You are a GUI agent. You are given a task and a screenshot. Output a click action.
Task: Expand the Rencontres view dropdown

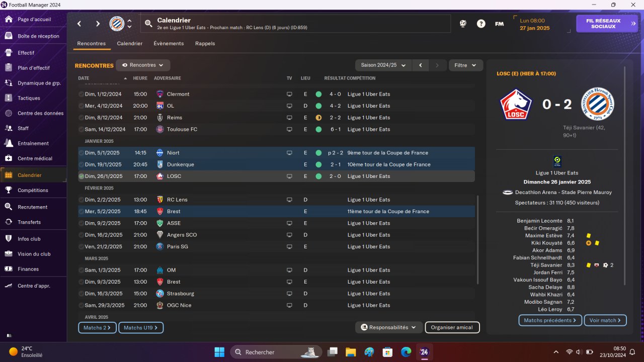coord(143,65)
